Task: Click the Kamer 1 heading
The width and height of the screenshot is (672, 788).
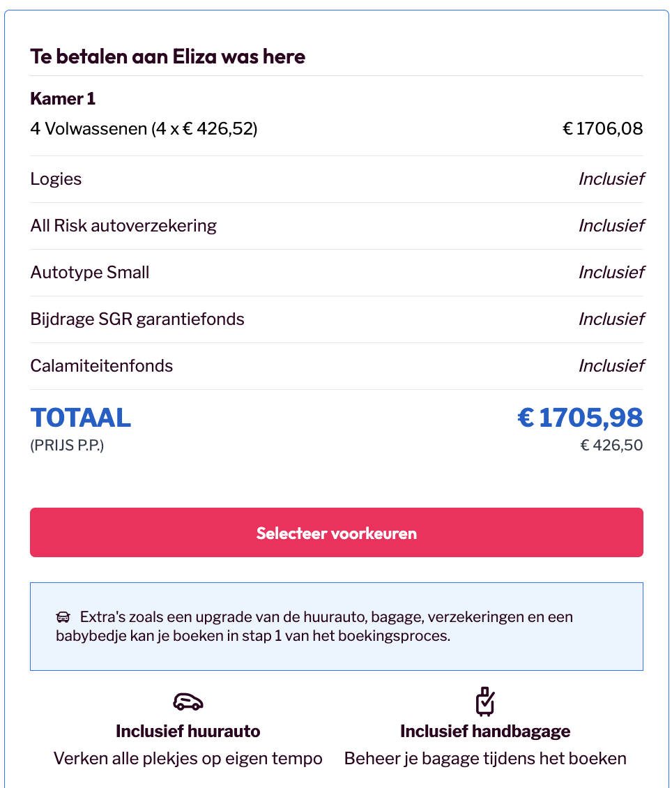Action: (x=63, y=99)
